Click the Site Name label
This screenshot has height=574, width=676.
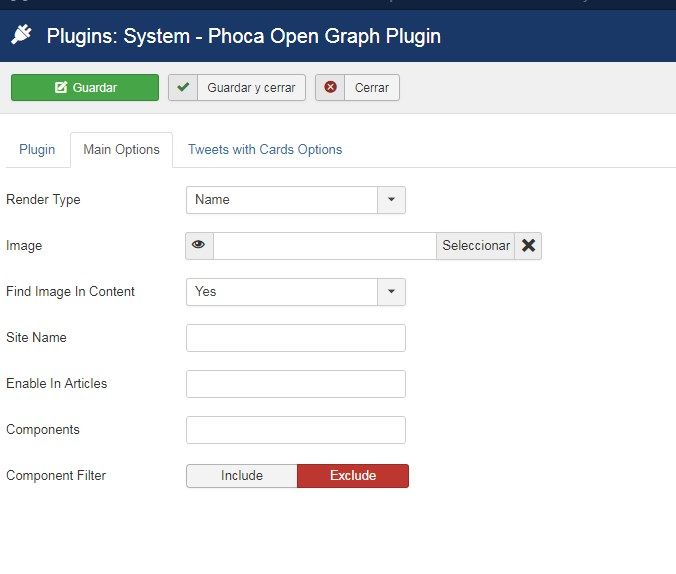[36, 338]
